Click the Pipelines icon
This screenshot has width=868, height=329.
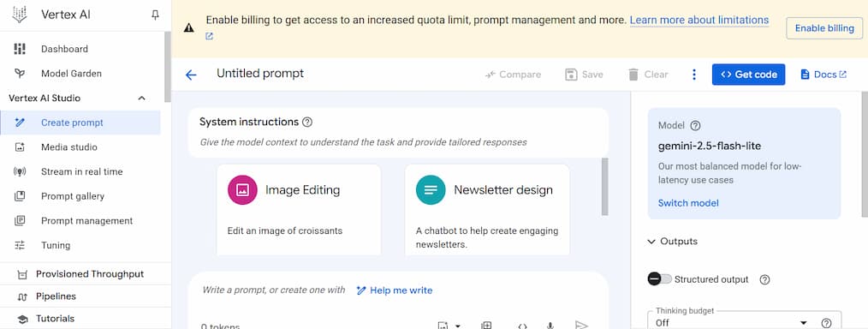pos(23,297)
